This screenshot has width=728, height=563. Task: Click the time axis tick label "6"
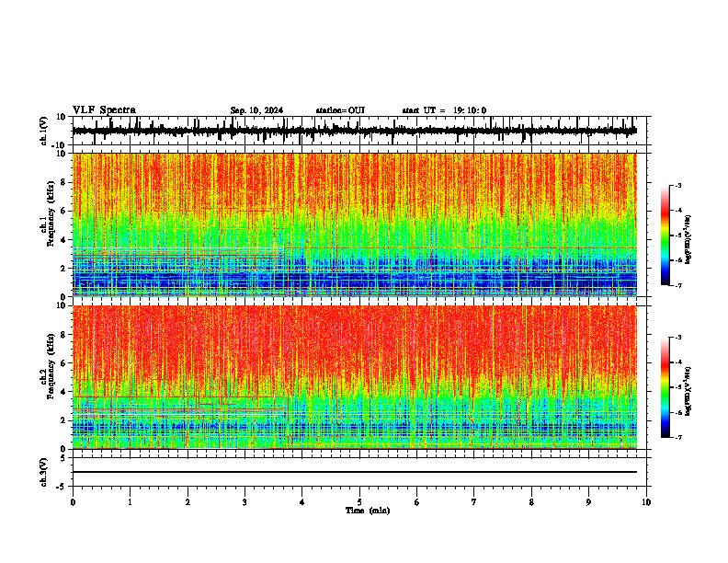pos(416,502)
